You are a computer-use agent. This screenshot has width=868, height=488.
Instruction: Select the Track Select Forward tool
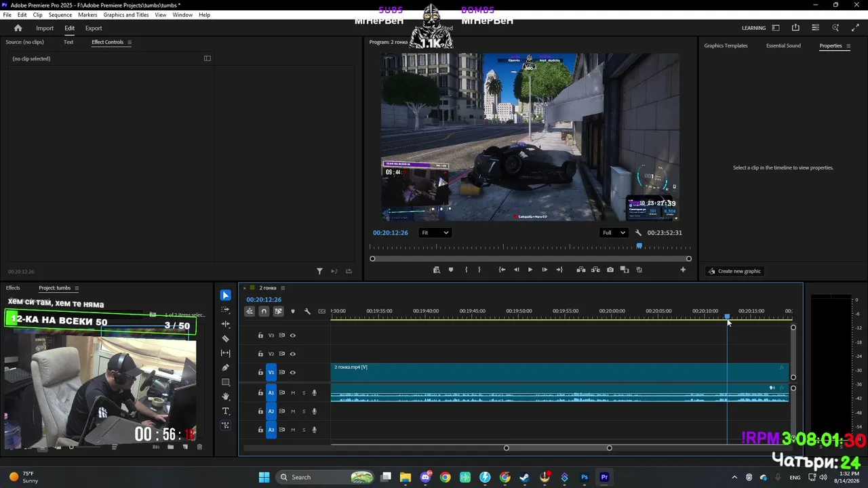coord(226,310)
